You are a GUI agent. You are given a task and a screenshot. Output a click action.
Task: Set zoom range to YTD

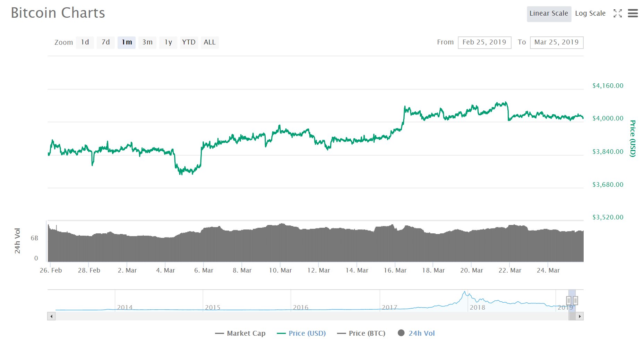(189, 42)
